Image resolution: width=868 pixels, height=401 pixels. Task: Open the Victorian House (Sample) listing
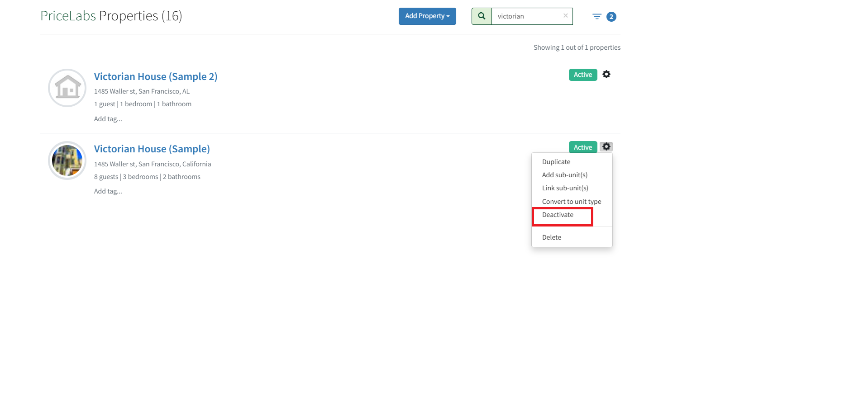pyautogui.click(x=152, y=149)
